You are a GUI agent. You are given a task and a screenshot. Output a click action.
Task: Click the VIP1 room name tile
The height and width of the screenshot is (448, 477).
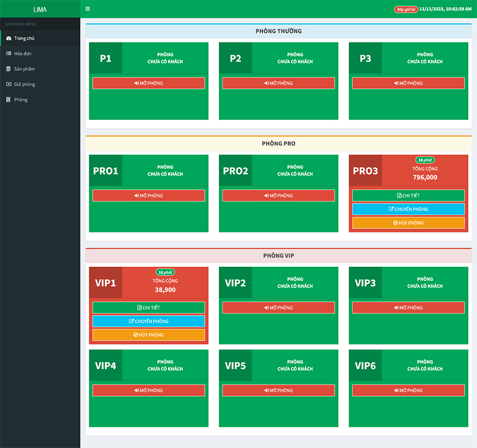coord(106,283)
